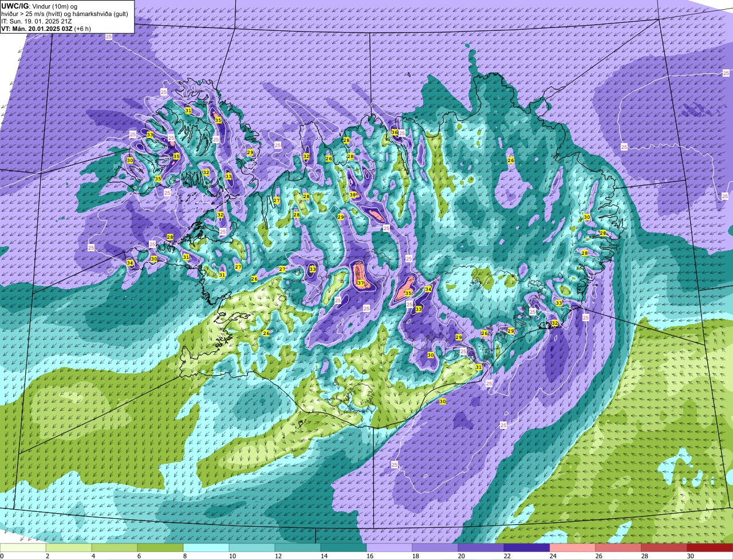733x560 pixels.
Task: Click the color scale tick label 24
Action: [553, 556]
